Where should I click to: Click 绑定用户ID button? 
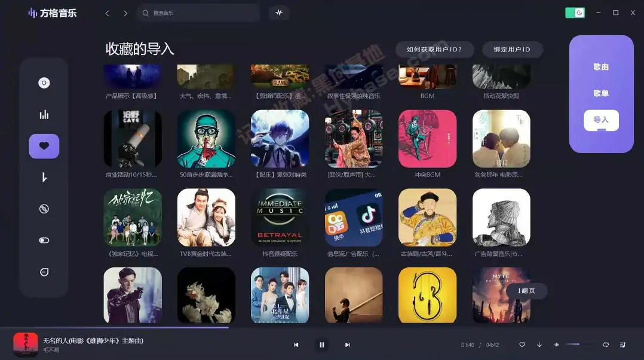pos(512,49)
